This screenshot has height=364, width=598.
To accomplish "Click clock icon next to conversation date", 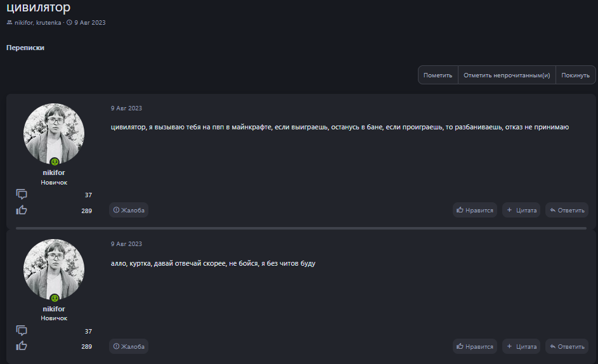I will click(x=69, y=23).
